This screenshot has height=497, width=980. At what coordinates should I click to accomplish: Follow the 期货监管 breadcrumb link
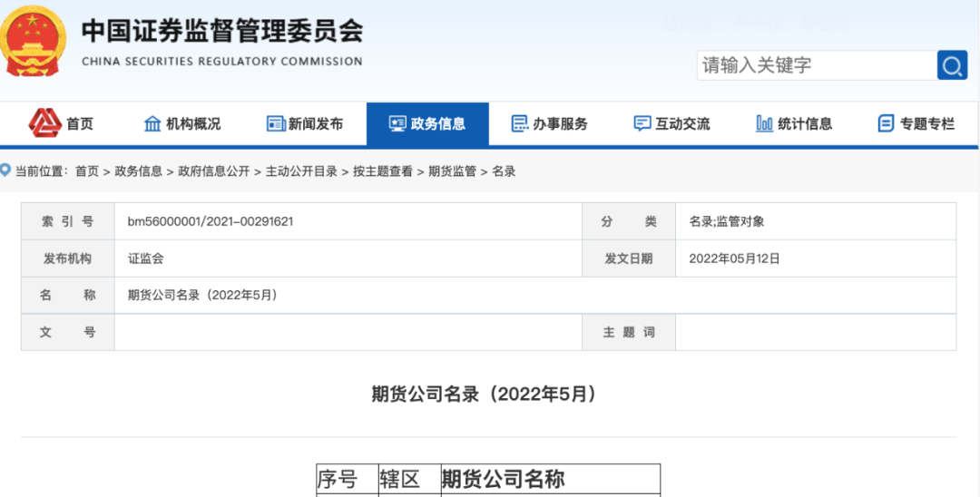[452, 171]
